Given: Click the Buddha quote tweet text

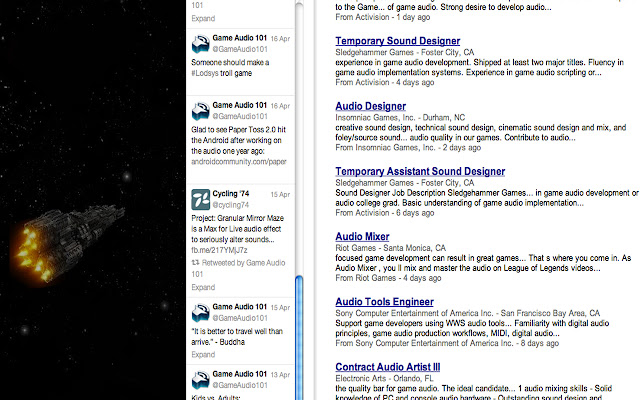Looking at the screenshot, I should [x=237, y=337].
